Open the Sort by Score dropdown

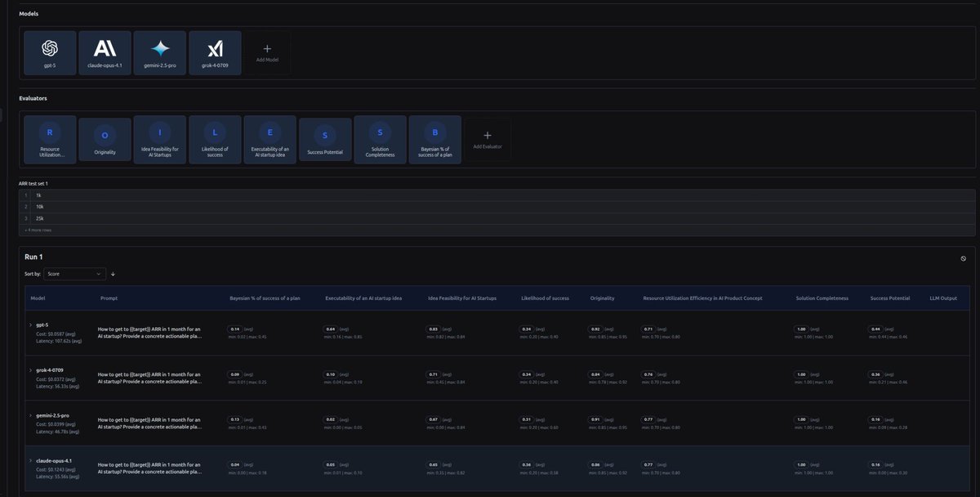tap(75, 274)
